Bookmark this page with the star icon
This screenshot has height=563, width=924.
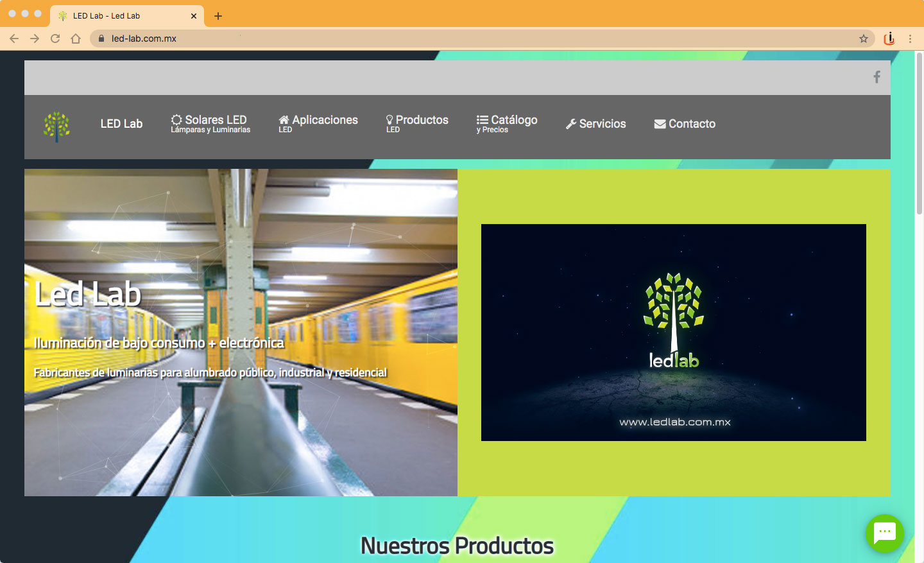click(864, 39)
